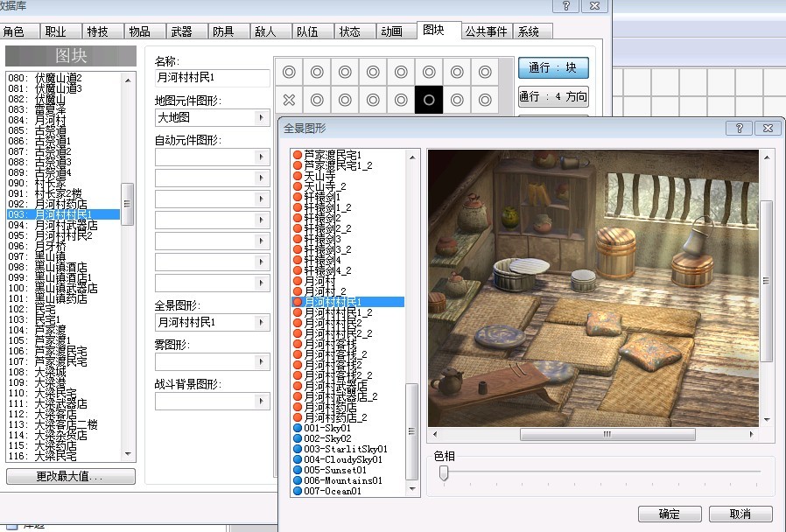
Task: Open the 战斗背景图形 field picker arrow
Action: pyautogui.click(x=261, y=402)
